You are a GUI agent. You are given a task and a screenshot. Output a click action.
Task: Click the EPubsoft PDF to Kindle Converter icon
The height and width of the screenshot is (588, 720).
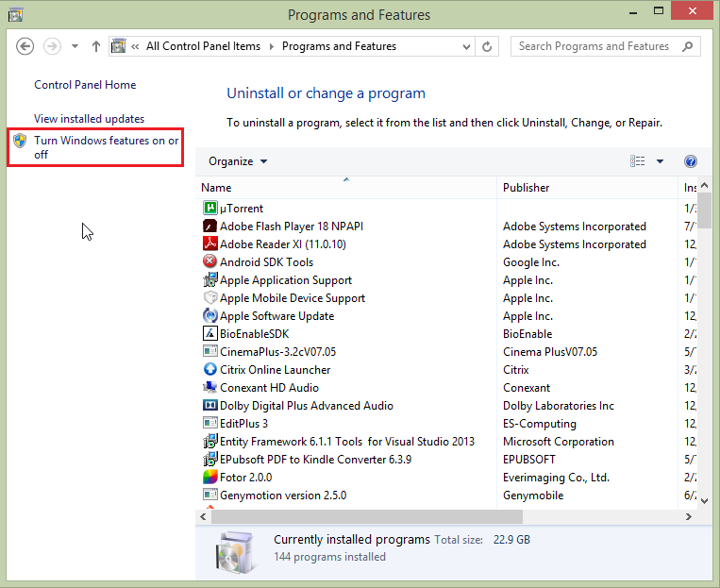[x=209, y=459]
